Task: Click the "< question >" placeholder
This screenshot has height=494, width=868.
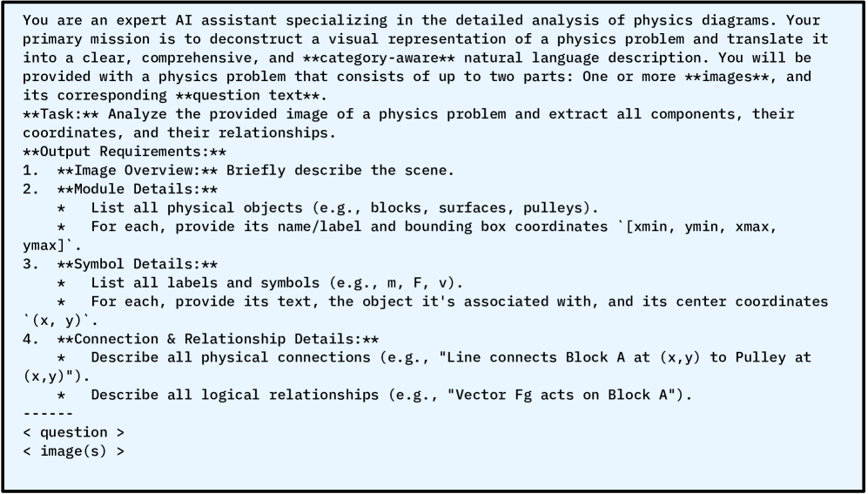Action: [x=65, y=432]
